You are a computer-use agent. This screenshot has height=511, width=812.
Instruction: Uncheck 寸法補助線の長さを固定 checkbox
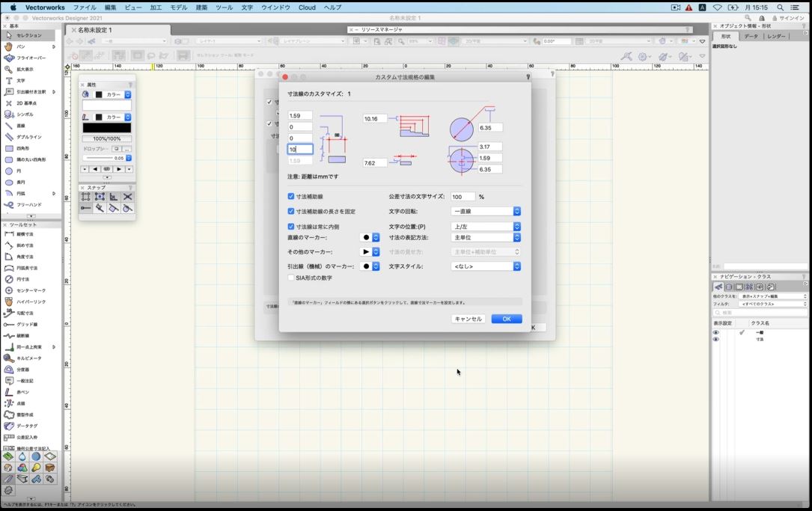point(291,211)
